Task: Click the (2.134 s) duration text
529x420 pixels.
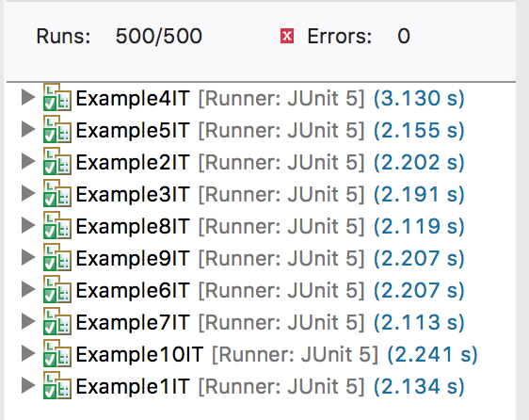Action: (x=419, y=387)
